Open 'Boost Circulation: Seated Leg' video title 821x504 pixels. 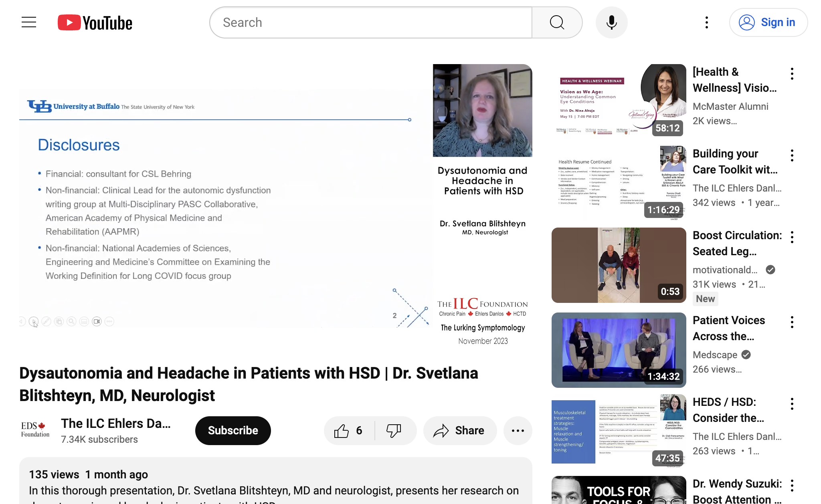(x=737, y=243)
